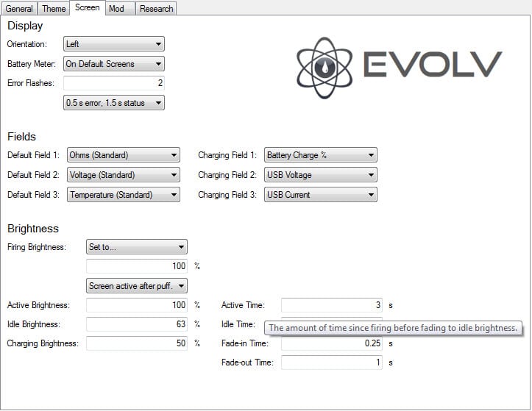Open the Screen active after puff dropdown

point(137,286)
